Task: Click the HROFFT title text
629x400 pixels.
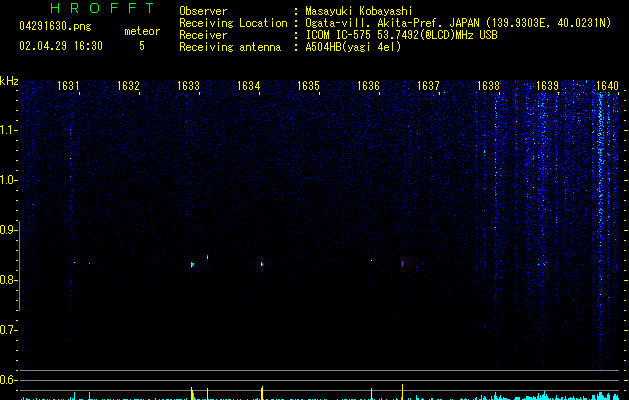Action: 103,8
